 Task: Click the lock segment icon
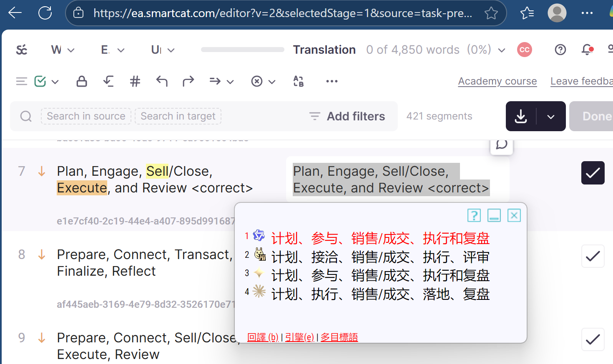click(82, 81)
